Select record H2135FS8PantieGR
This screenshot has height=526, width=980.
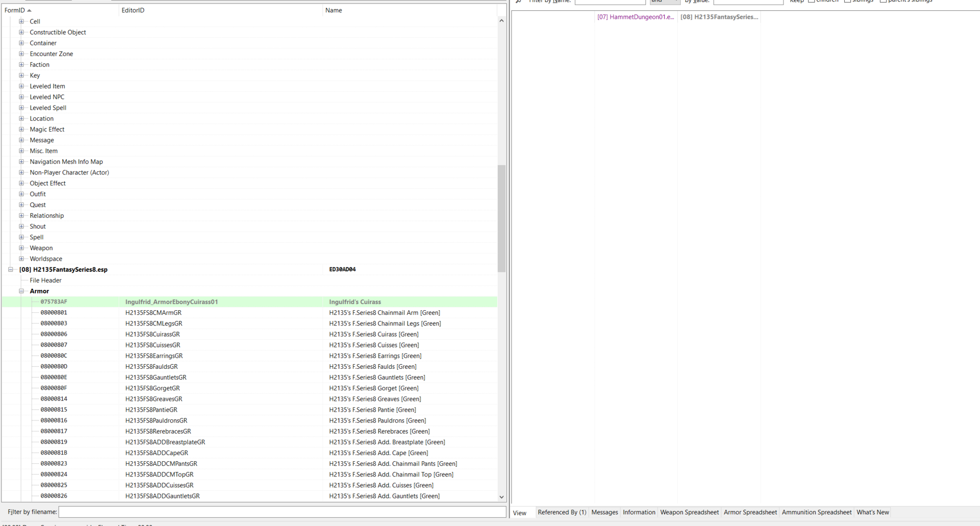pos(250,409)
